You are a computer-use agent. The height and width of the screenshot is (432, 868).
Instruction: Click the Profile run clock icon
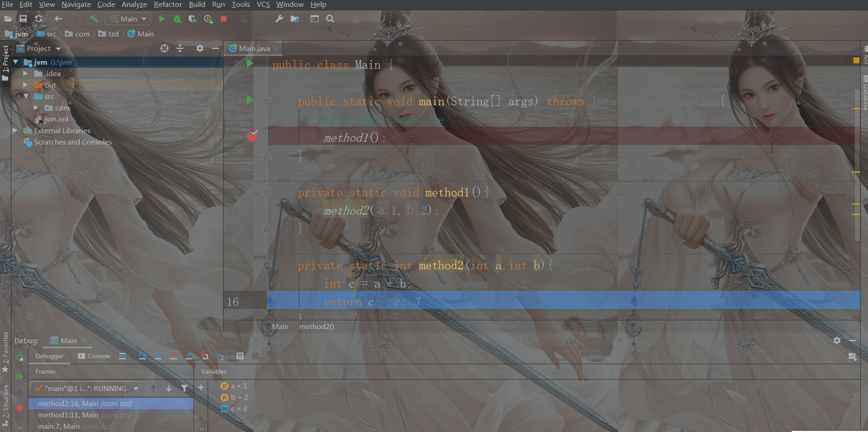tap(208, 19)
